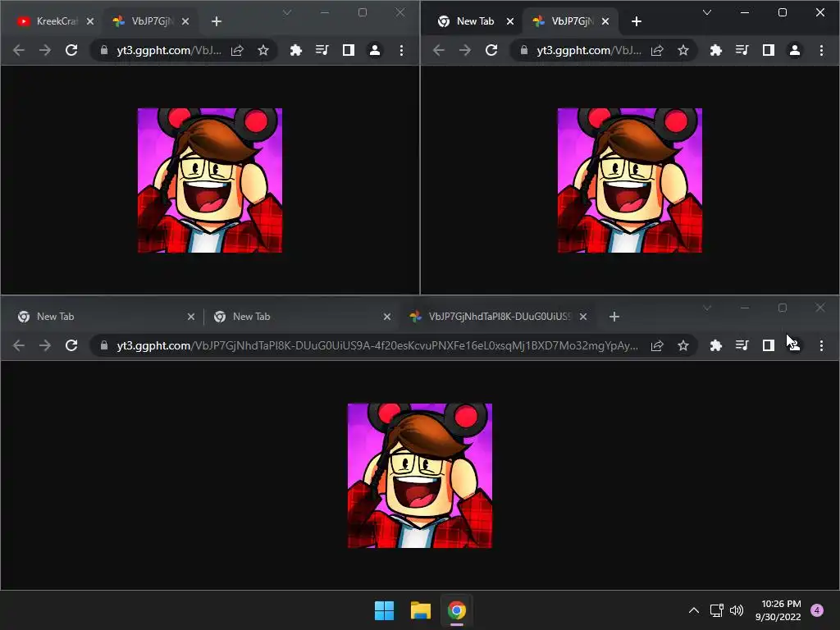
Task: Share page icon in top-left window address bar
Action: tap(237, 50)
